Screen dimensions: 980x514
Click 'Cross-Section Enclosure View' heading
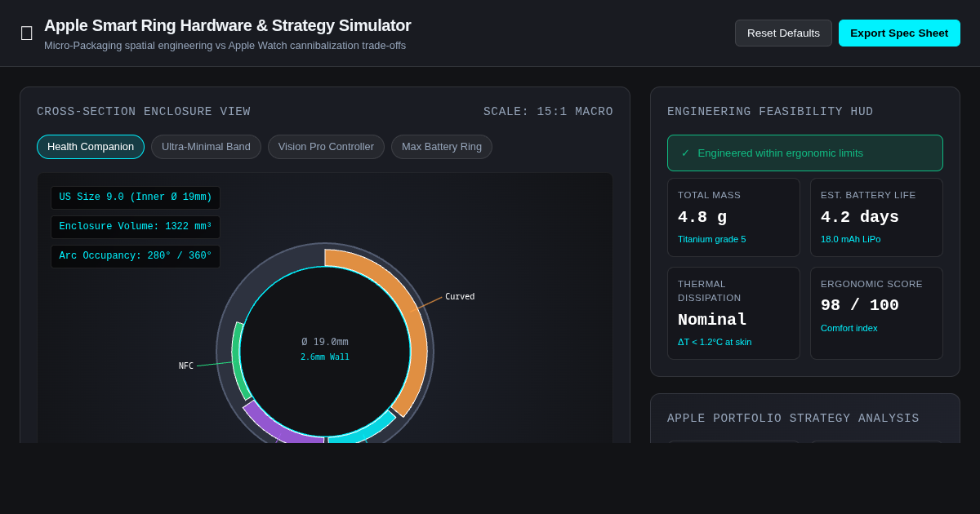[144, 112]
